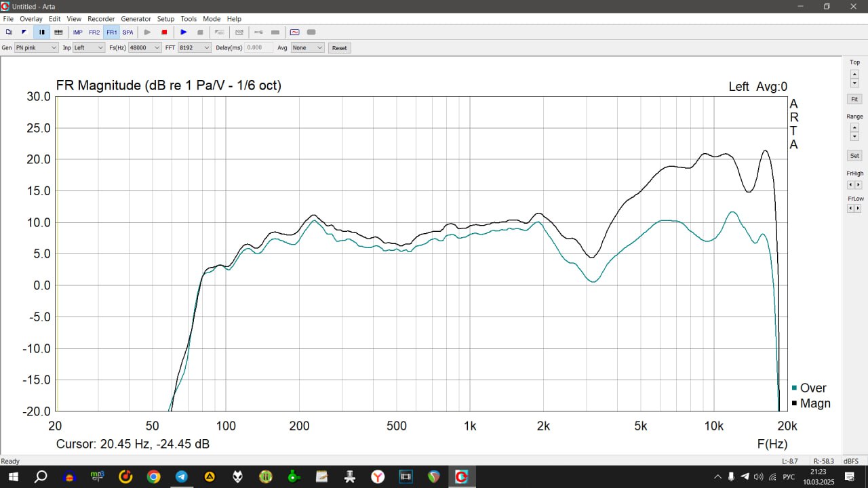Open the Inp input channel dropdown
Image resolution: width=868 pixels, height=488 pixels.
coord(89,47)
